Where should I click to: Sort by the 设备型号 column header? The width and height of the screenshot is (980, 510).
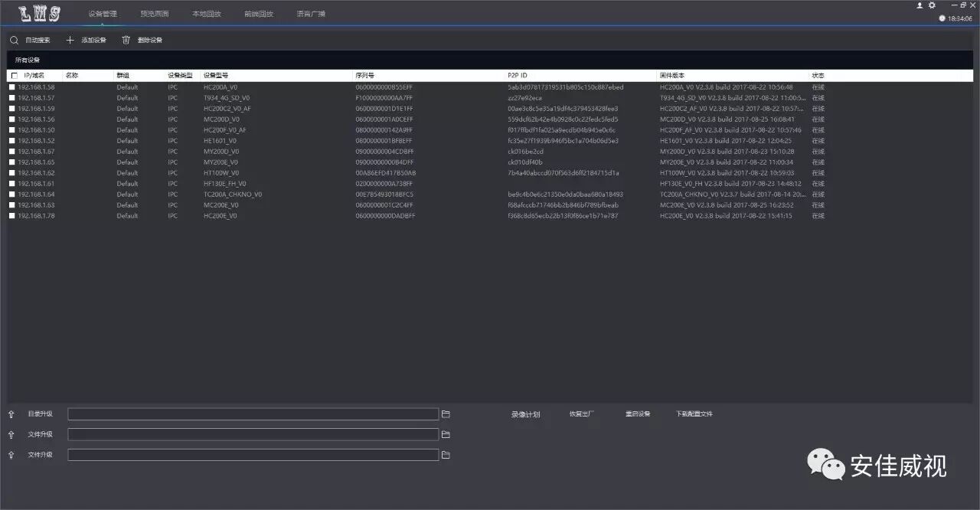coord(216,76)
